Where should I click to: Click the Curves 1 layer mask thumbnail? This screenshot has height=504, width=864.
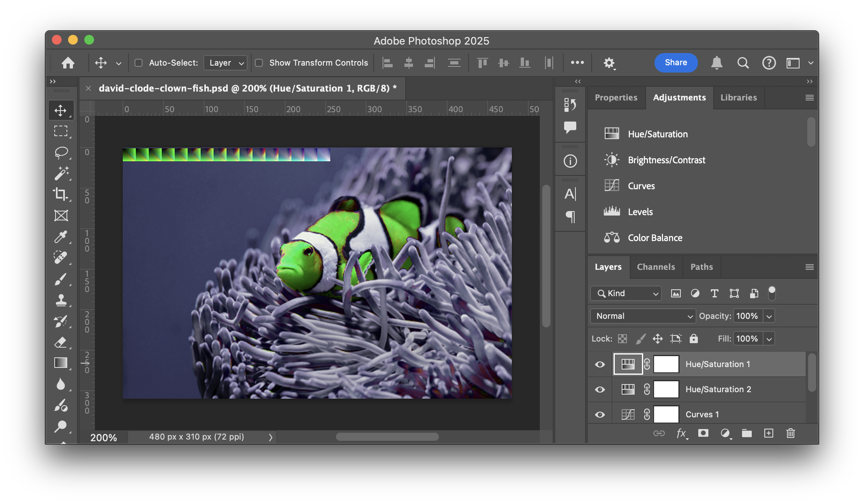click(x=666, y=414)
